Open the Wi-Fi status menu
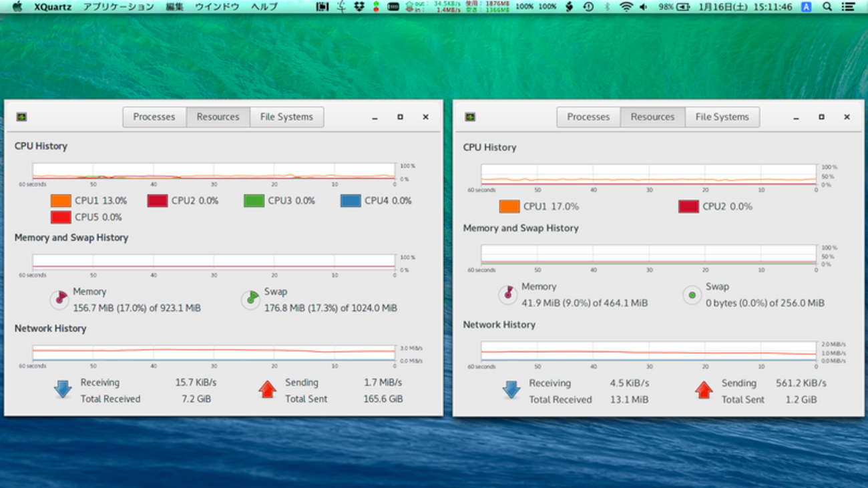 pos(626,7)
